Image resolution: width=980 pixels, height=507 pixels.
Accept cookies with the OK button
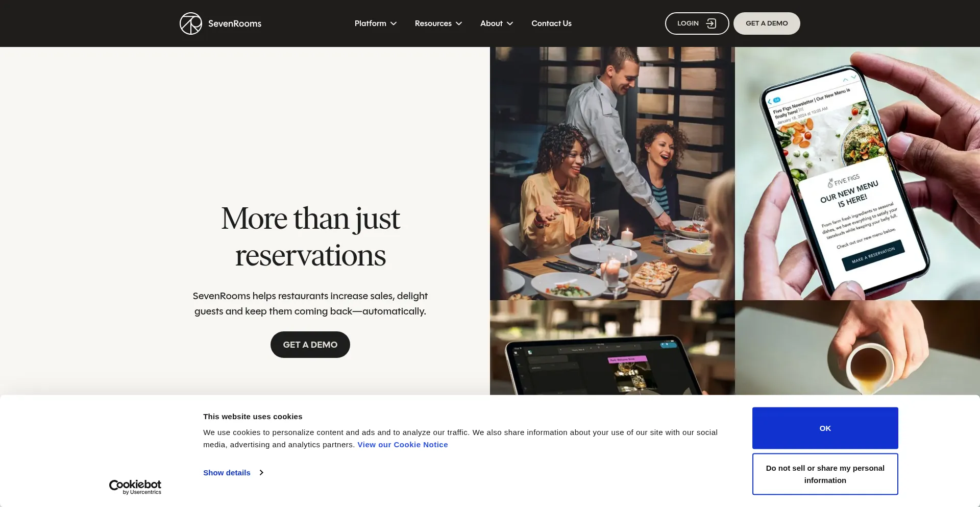click(825, 428)
